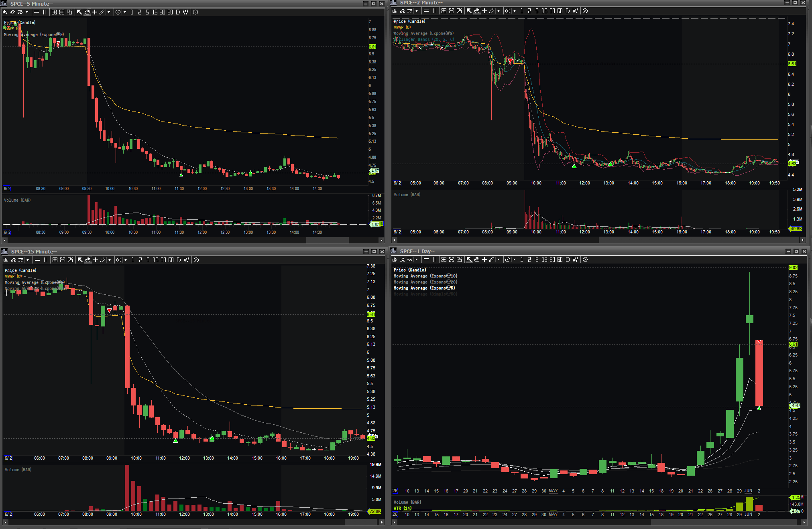The image size is (812, 529).
Task: Set 5 Minute chart to Daily (D) interval
Action: pos(178,12)
